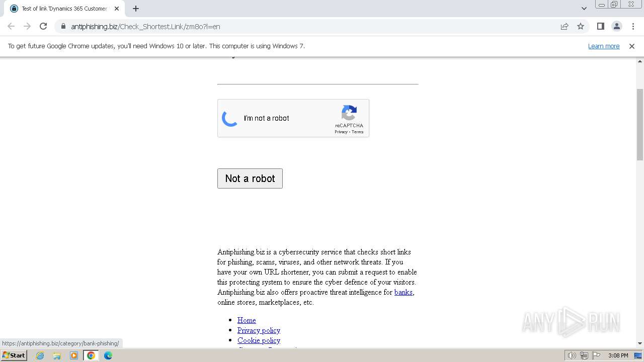Click the 'Antiphishing.biz is a cybersecurity service' paragraph
The height and width of the screenshot is (362, 644).
coord(317,277)
